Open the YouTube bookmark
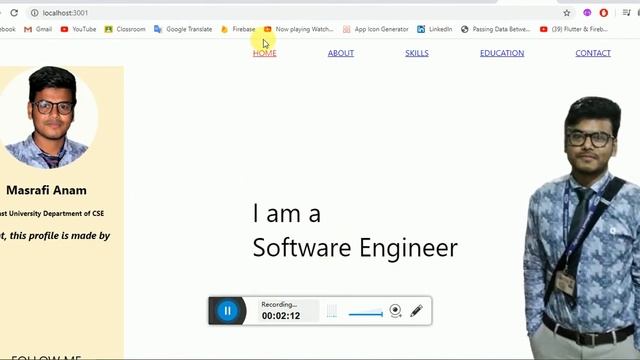Screen dimensions: 640x360 pos(78,29)
